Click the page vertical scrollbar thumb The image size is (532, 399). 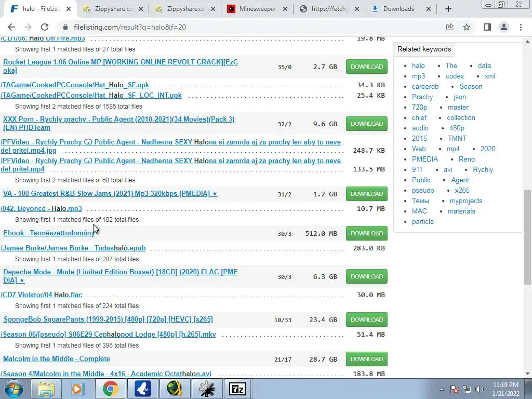(x=528, y=237)
